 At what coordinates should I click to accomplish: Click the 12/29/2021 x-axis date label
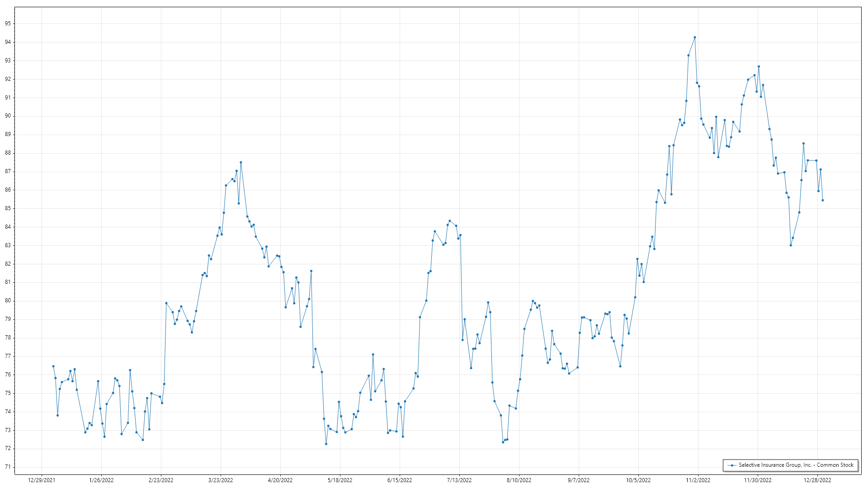(42, 480)
